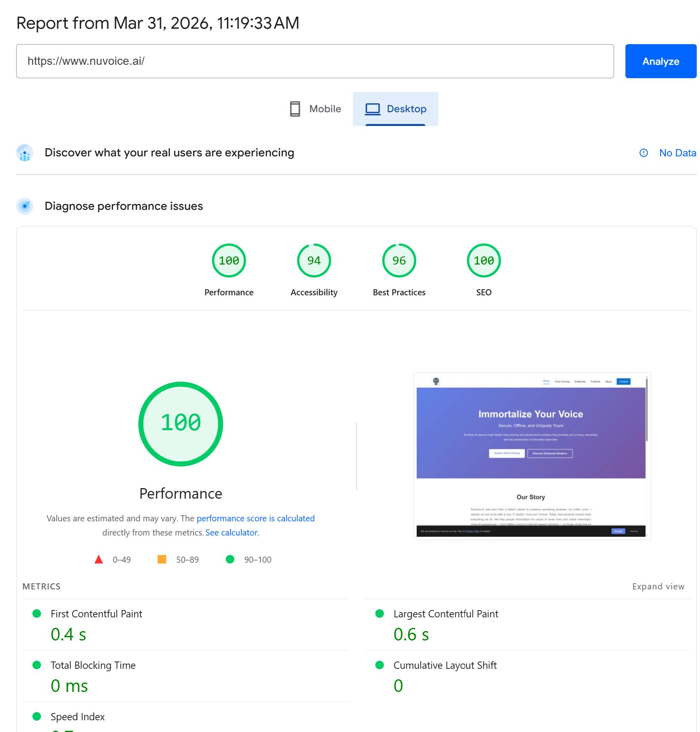Open the See calculator link
Image resolution: width=700 pixels, height=732 pixels.
click(x=232, y=533)
